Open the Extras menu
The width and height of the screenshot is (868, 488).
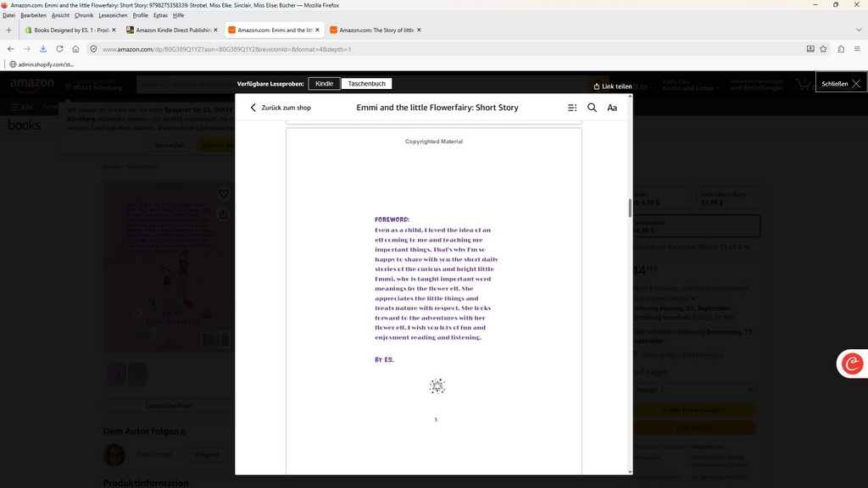pos(160,15)
